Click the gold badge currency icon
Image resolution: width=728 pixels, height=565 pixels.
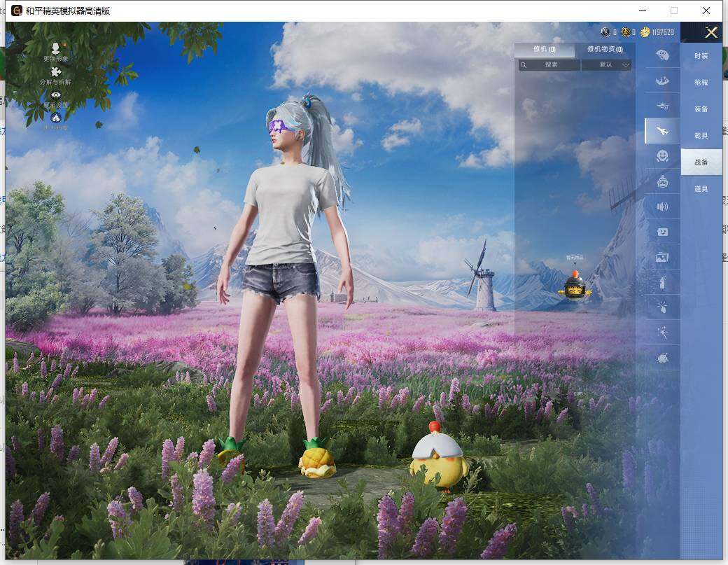625,32
